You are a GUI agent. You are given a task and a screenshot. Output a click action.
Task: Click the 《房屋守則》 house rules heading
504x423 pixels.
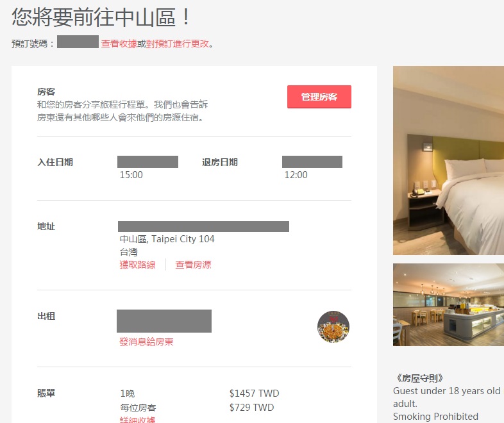420,378
